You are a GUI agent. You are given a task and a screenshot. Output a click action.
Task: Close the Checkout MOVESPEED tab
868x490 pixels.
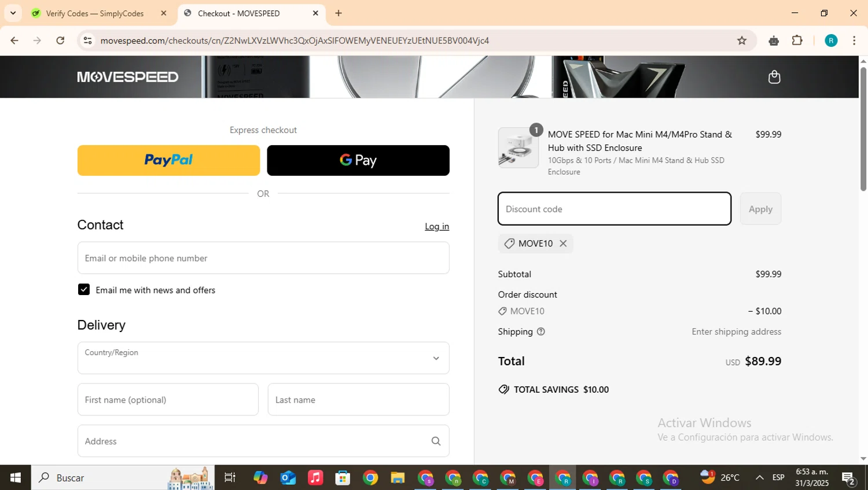pos(315,13)
